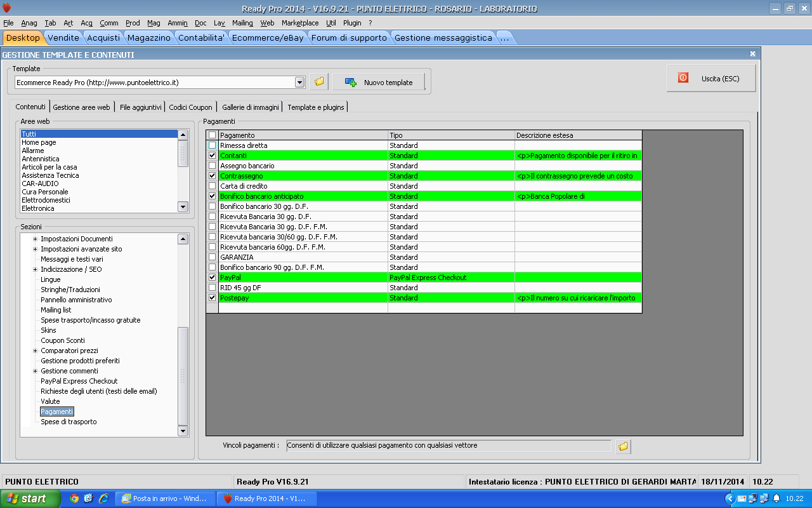Image resolution: width=812 pixels, height=508 pixels.
Task: Expand Indicizzazione / SEO node
Action: (x=36, y=269)
